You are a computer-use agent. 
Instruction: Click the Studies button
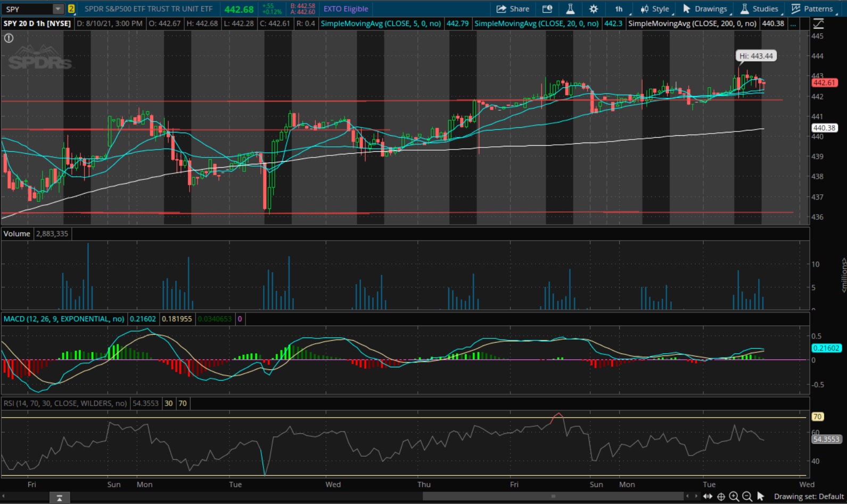759,9
